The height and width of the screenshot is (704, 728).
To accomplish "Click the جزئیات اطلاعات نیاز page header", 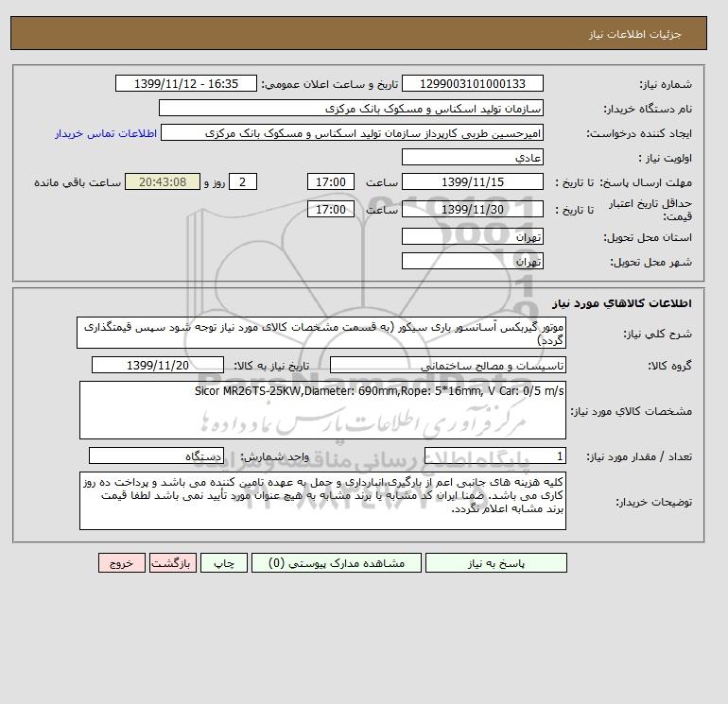I will [x=634, y=34].
